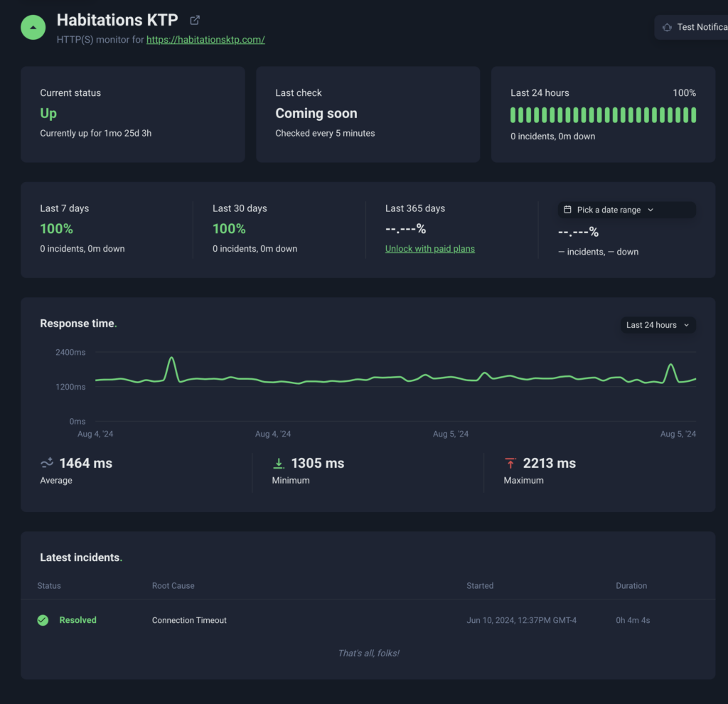Click the Habitations KTP monitor title

(x=117, y=20)
